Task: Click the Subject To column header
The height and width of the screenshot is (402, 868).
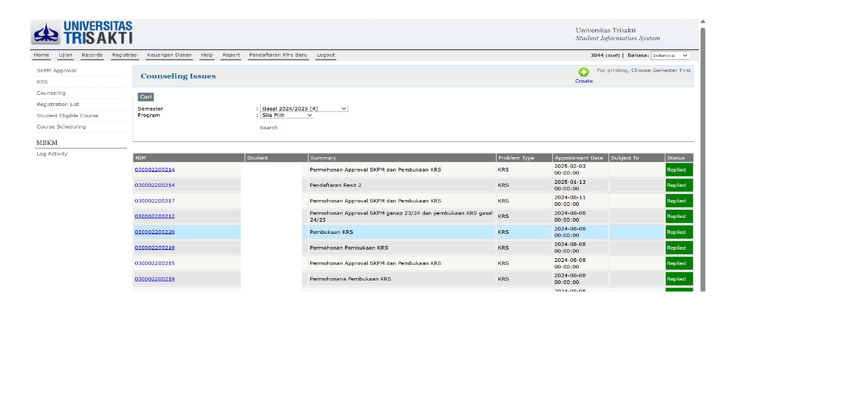Action: coord(637,158)
